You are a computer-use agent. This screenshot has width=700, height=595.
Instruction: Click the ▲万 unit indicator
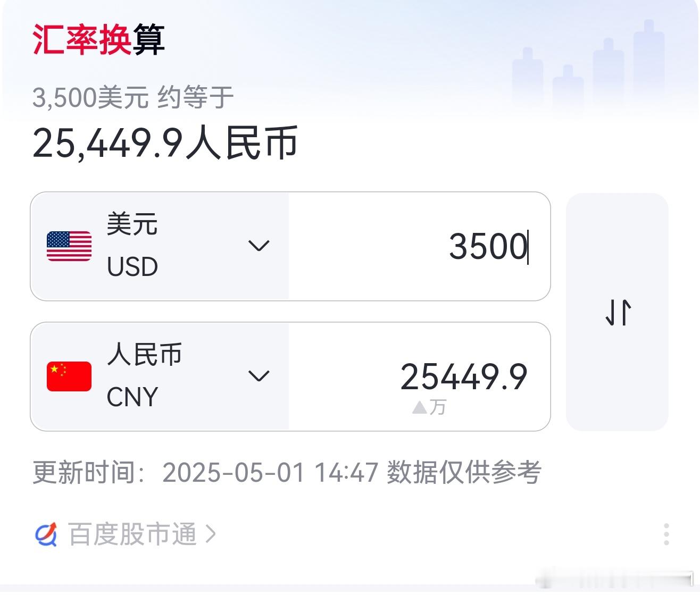429,407
